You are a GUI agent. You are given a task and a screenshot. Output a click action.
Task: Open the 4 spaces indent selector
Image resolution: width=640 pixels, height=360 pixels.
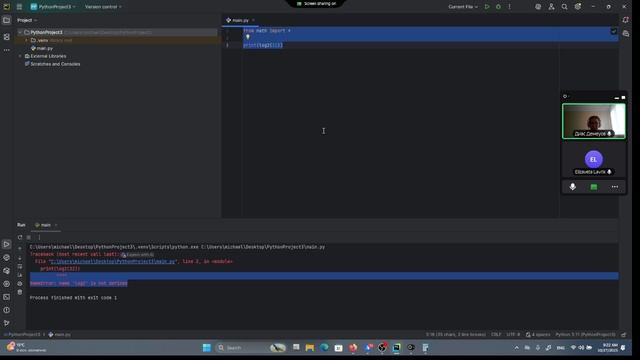pos(538,335)
